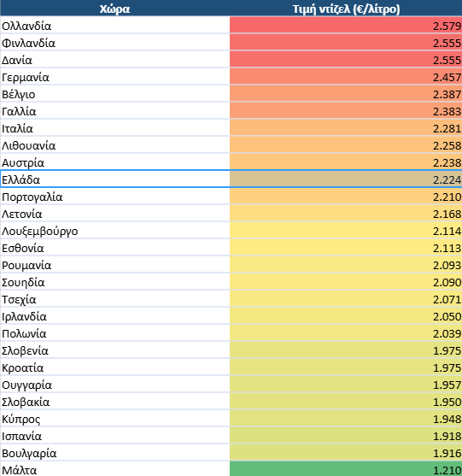Screen dimensions: 462x476
Task: Click the Σουηδία row label
Action: pyautogui.click(x=115, y=282)
